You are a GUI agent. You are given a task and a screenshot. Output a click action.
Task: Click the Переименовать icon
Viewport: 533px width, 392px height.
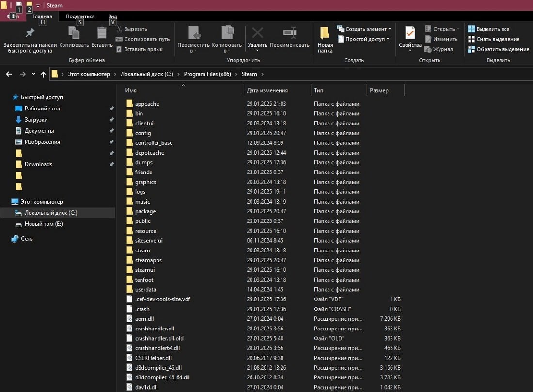[x=290, y=32]
